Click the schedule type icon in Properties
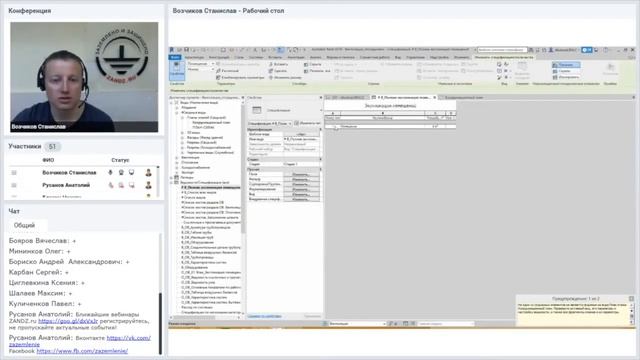Screen dimensions: 640x360 point(256,110)
